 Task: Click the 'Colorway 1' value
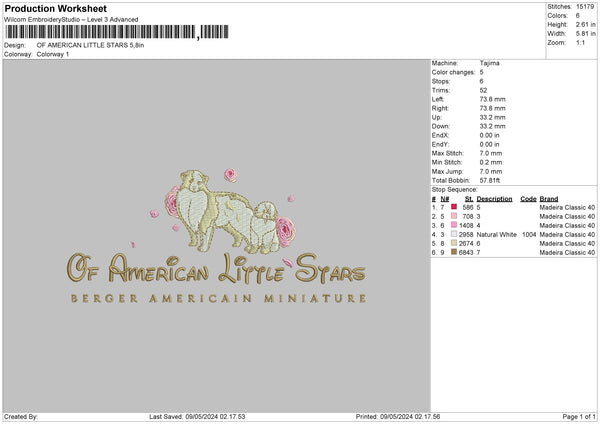53,54
